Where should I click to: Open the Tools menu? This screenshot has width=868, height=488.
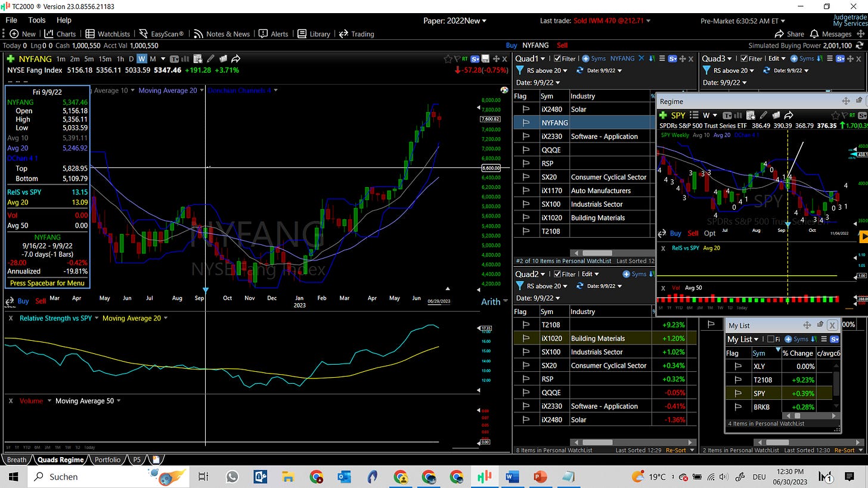point(36,20)
